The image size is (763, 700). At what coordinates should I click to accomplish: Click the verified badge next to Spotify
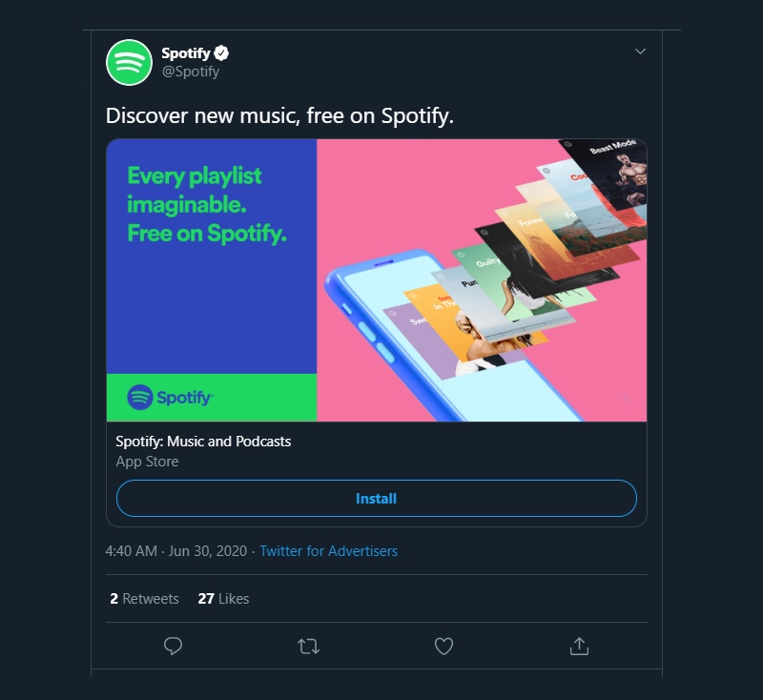click(x=220, y=53)
